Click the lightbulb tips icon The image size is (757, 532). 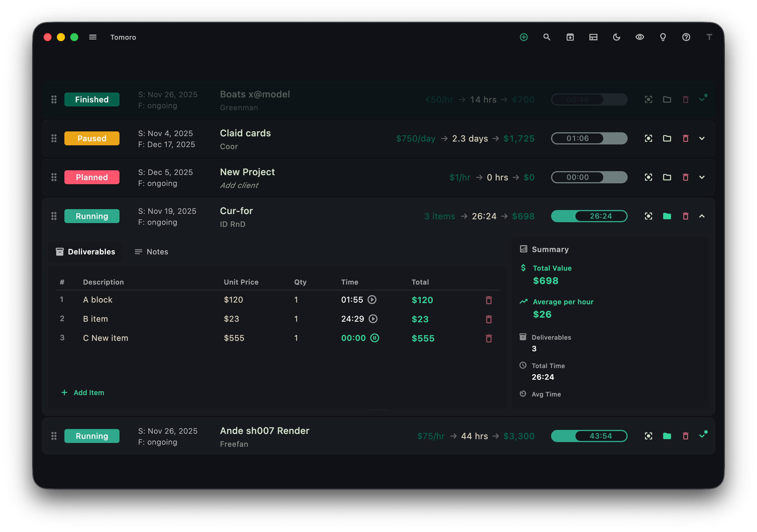[663, 37]
